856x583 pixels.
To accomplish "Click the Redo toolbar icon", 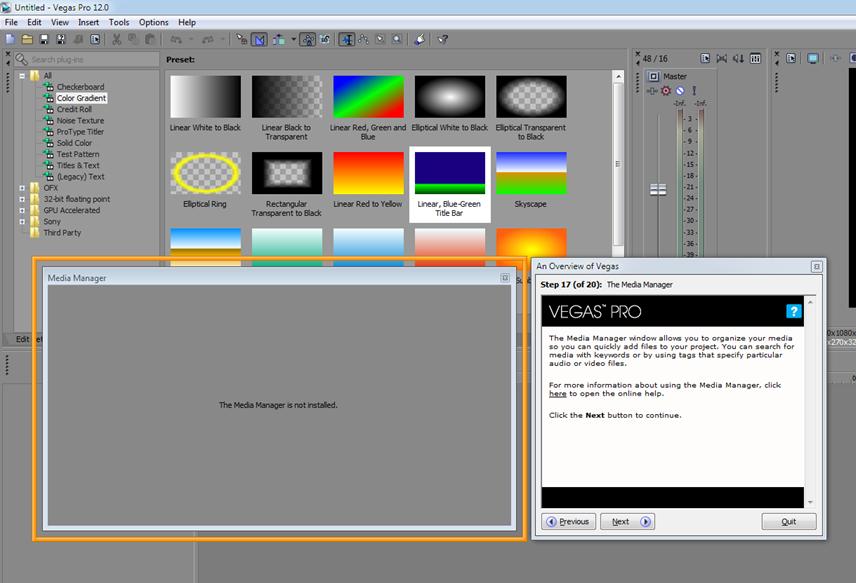I will tap(208, 39).
